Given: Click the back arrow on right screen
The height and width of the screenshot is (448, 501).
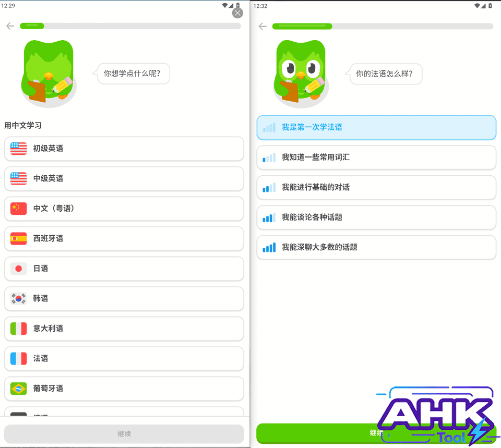Looking at the screenshot, I should (263, 26).
